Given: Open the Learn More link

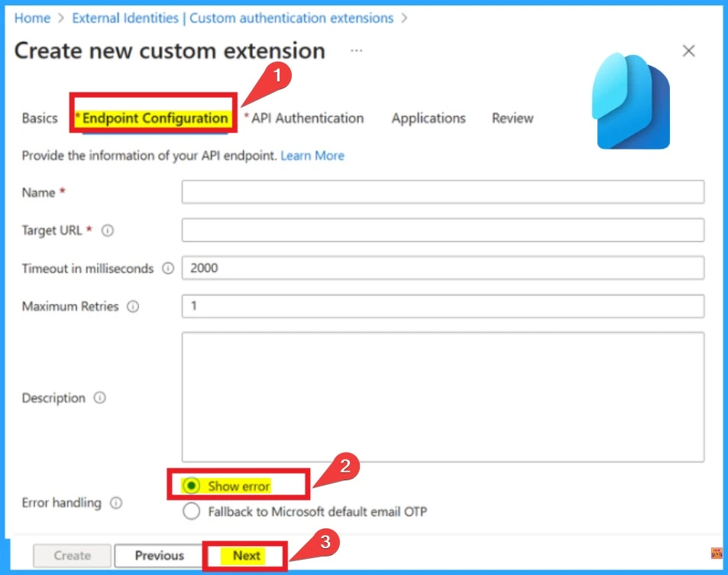Looking at the screenshot, I should pyautogui.click(x=312, y=156).
